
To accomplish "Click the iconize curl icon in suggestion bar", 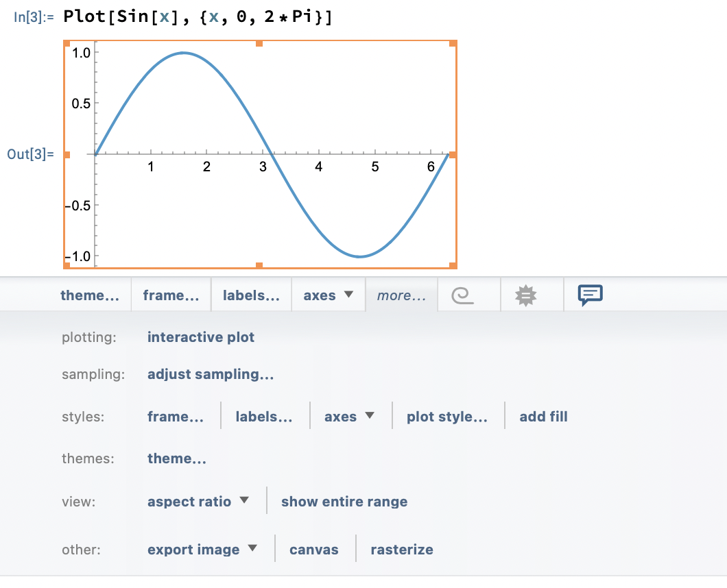I will [469, 295].
